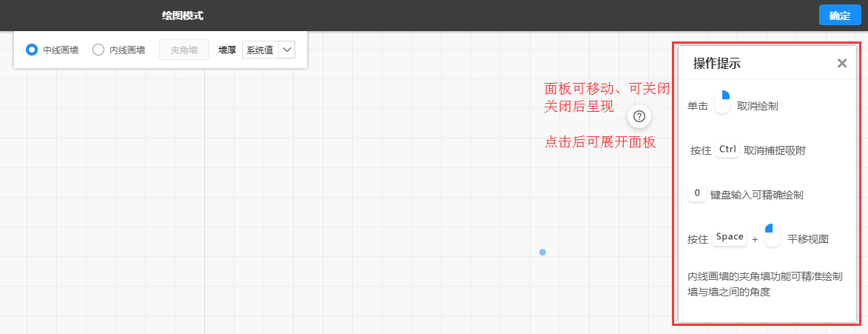Click the 夹角墙 button

(184, 50)
